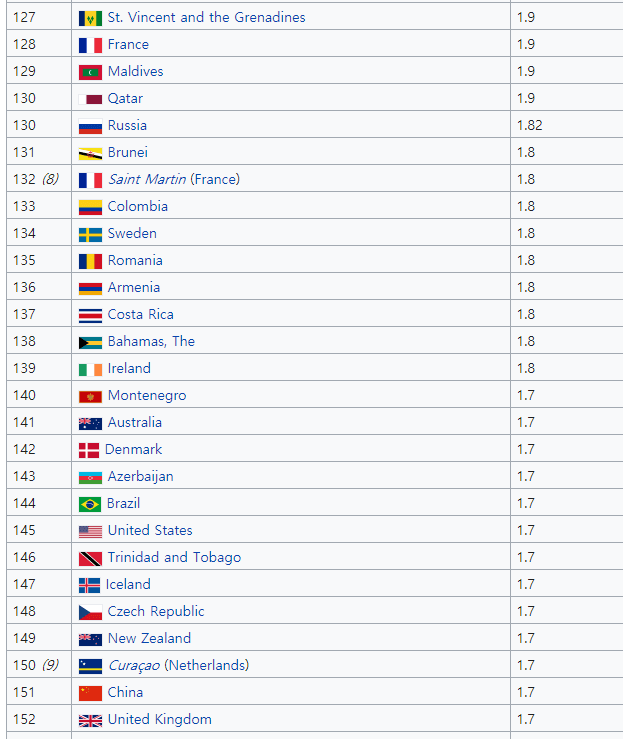Open the Bahamas, The link

coord(151,341)
